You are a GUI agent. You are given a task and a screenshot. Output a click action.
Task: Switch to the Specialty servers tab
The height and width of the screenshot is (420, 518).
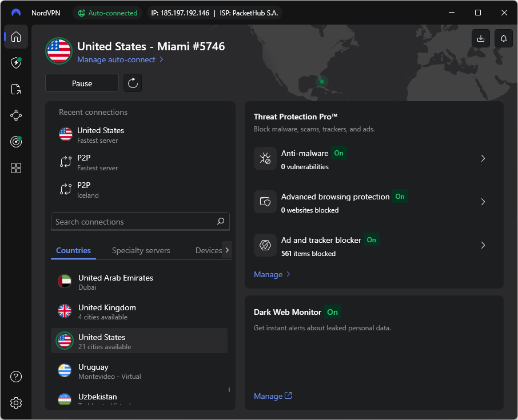click(141, 250)
